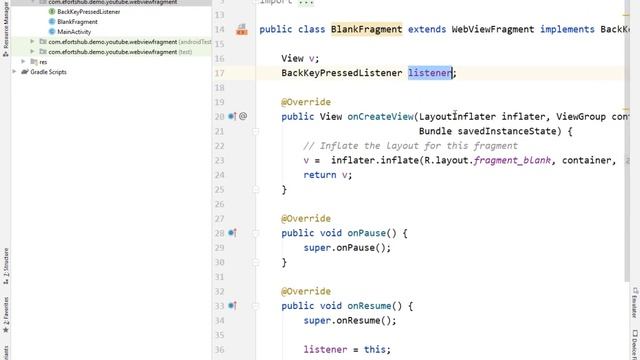Open the Emulator side tab
The height and width of the screenshot is (360, 640).
tap(635, 302)
